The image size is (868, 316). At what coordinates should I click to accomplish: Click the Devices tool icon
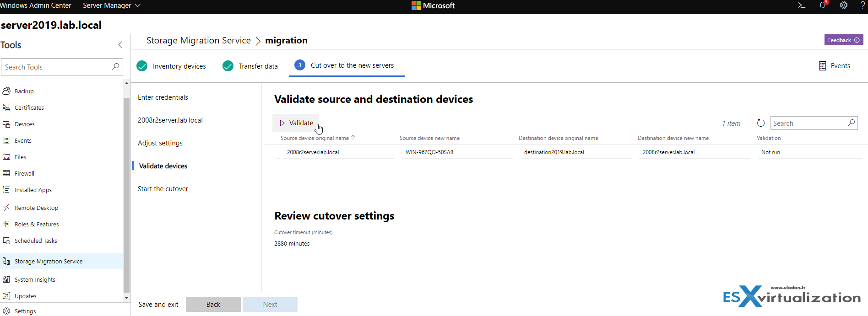[x=6, y=124]
